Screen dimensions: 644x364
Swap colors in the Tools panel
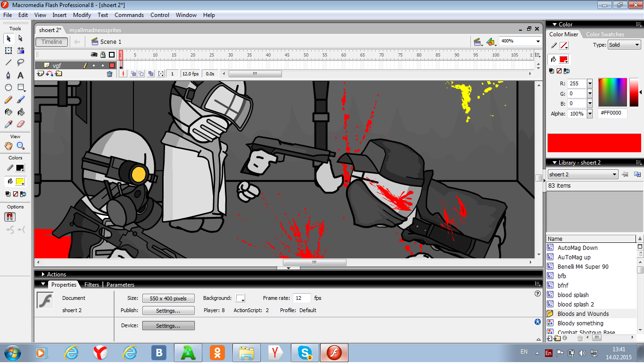(23, 194)
